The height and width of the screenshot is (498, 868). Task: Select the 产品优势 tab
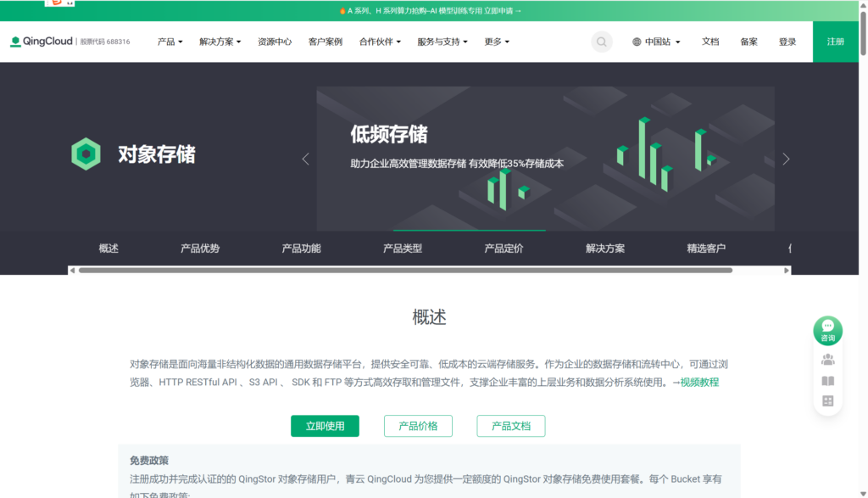pos(200,249)
